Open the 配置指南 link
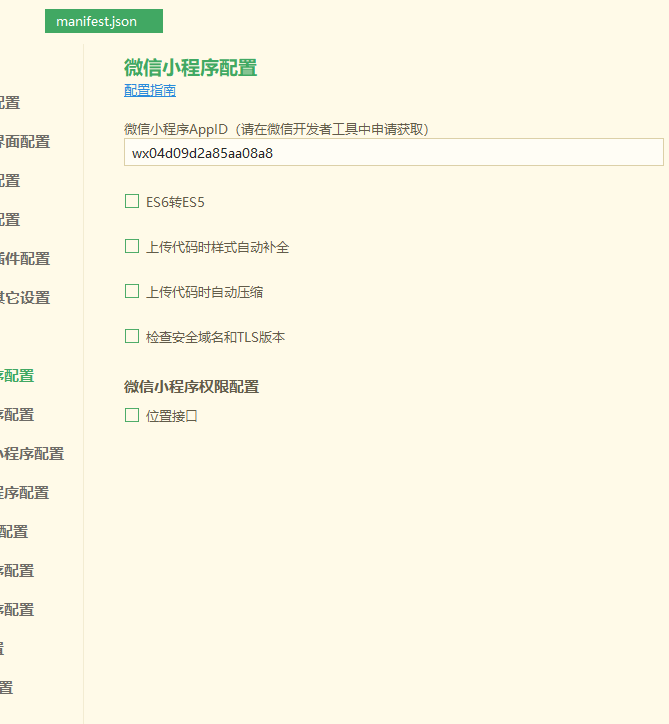Image resolution: width=669 pixels, height=724 pixels. click(x=150, y=90)
